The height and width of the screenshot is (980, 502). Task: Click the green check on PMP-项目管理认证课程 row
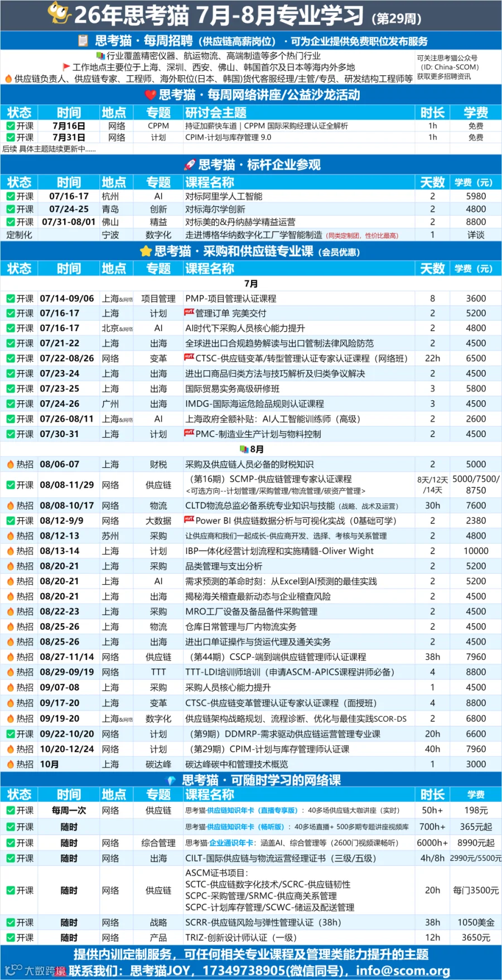(x=11, y=298)
